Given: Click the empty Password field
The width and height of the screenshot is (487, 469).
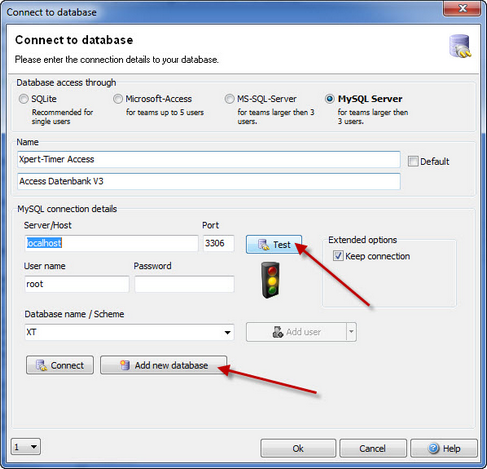Looking at the screenshot, I should click(x=184, y=284).
